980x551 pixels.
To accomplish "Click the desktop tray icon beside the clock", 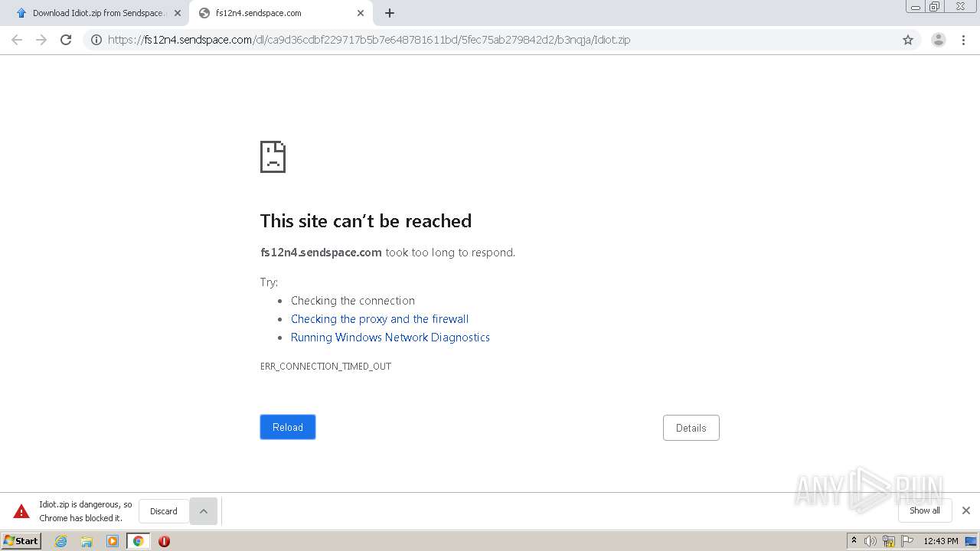I will pos(971,541).
